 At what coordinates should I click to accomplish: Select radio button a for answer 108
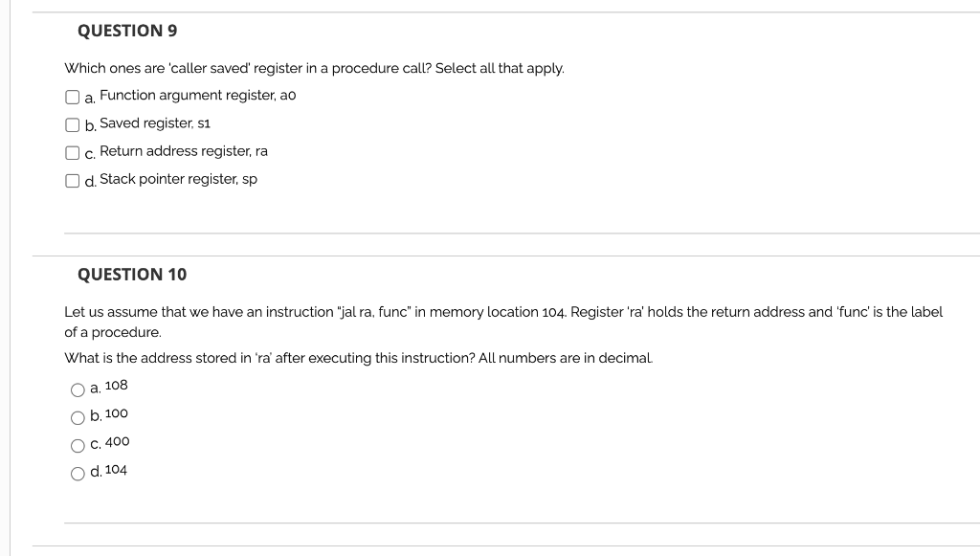(78, 388)
